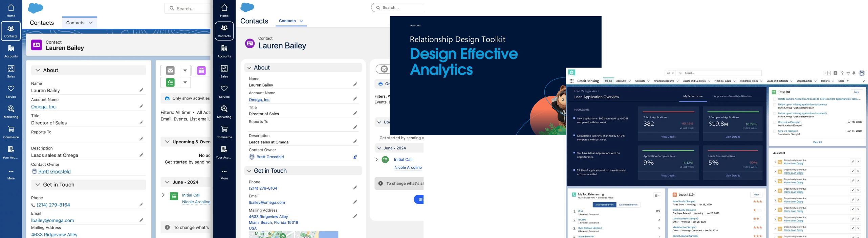The height and width of the screenshot is (238, 868).
Task: Edit Description pencil, black-sidebar view
Action: [355, 142]
